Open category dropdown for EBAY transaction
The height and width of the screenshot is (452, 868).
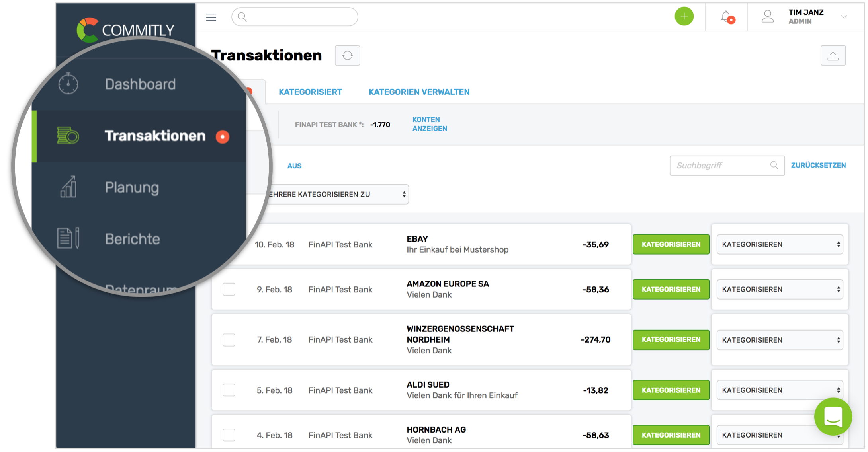(780, 244)
